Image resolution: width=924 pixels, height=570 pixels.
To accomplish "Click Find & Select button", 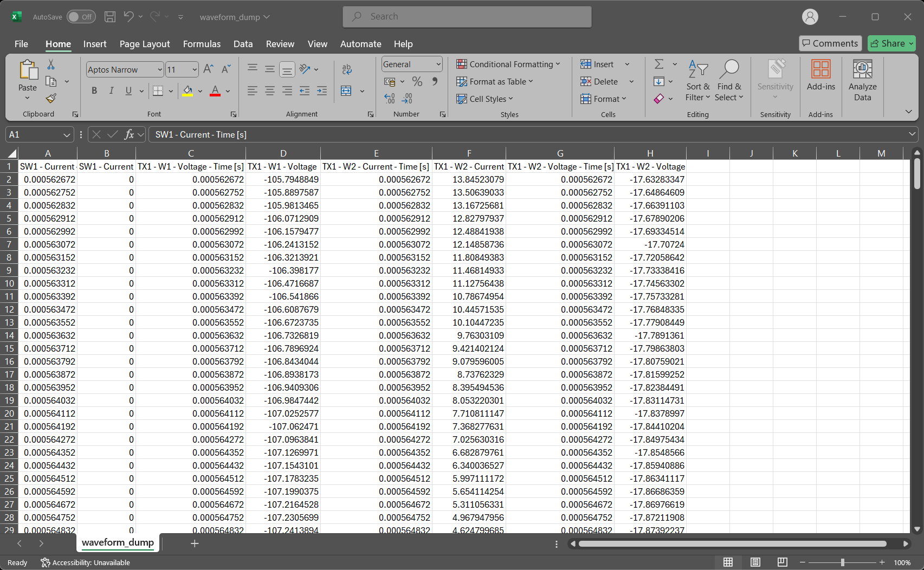I will 729,80.
